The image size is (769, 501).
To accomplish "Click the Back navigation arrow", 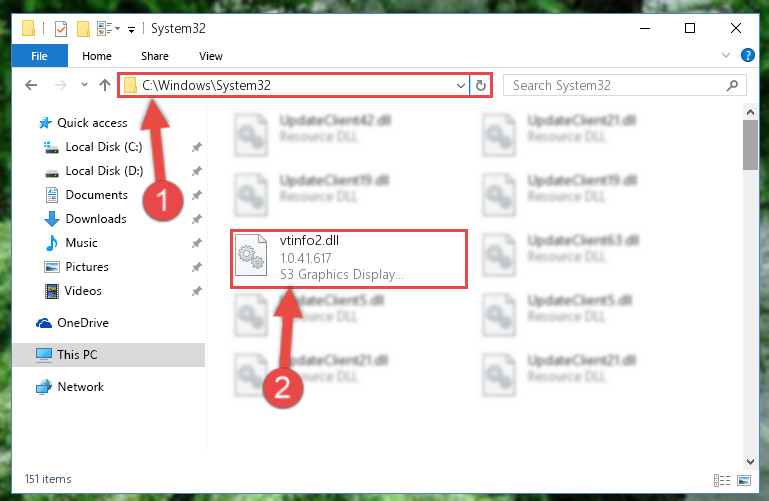I will (x=31, y=85).
